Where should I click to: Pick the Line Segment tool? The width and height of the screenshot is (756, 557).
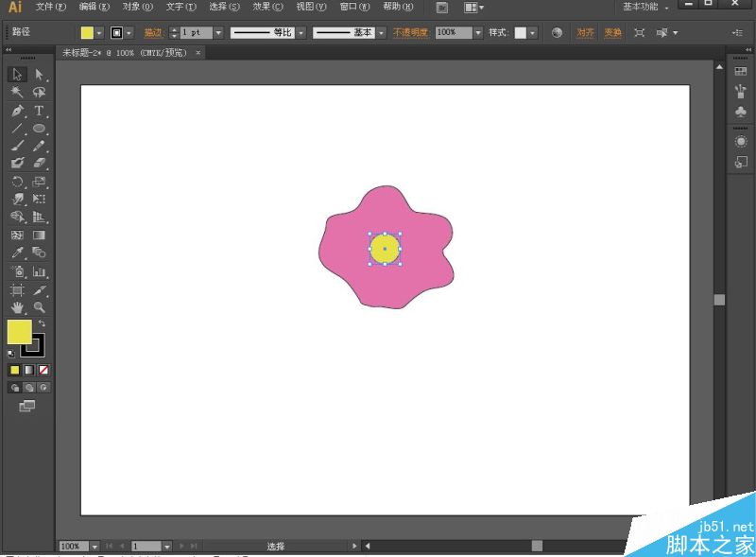[17, 129]
